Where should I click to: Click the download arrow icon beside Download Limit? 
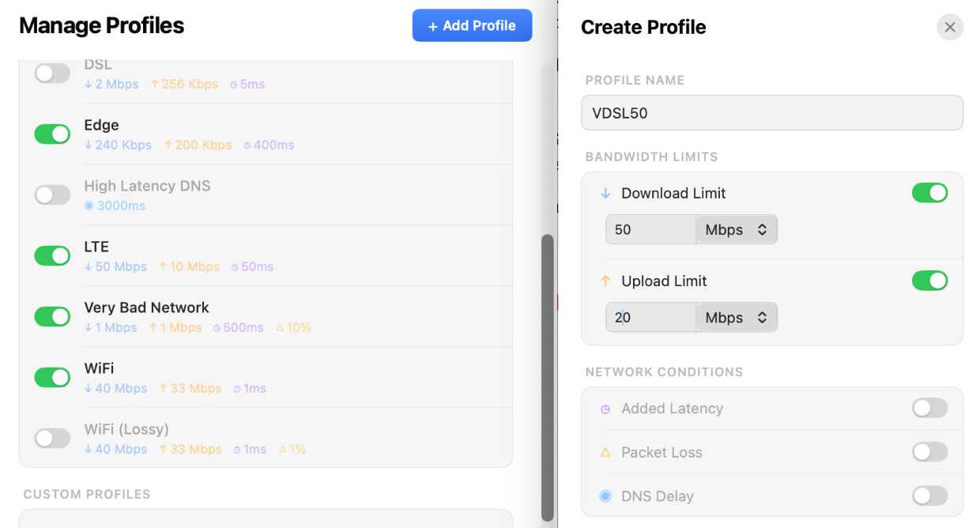pyautogui.click(x=605, y=193)
